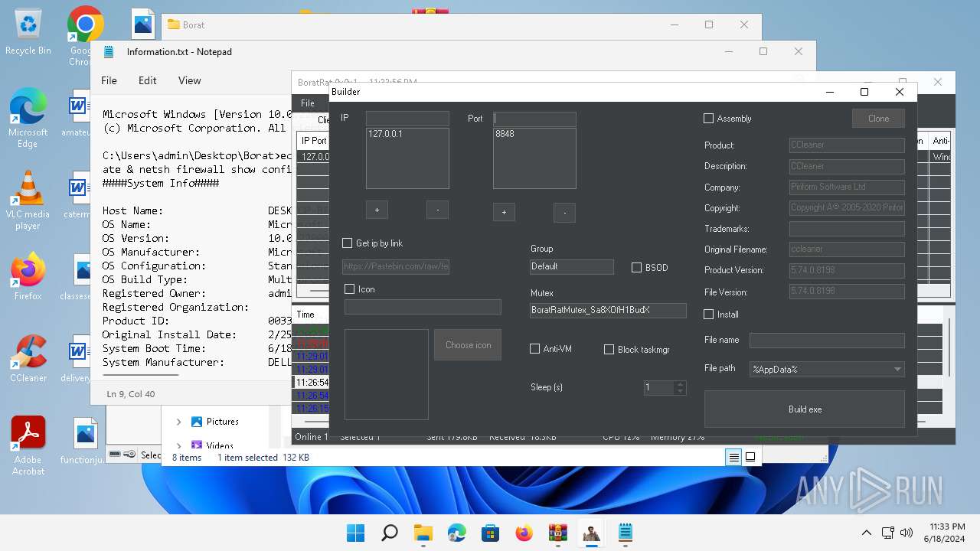Open the Recycle Bin desktop icon

[x=28, y=32]
